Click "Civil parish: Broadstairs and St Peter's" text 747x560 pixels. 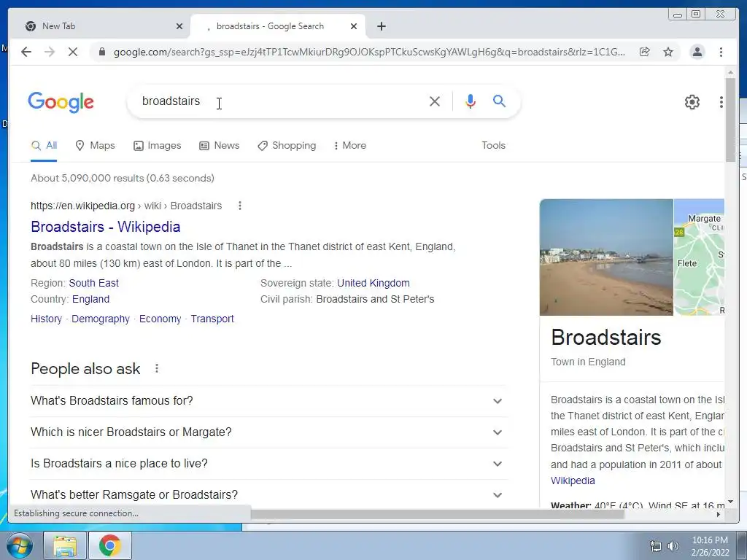tap(347, 299)
